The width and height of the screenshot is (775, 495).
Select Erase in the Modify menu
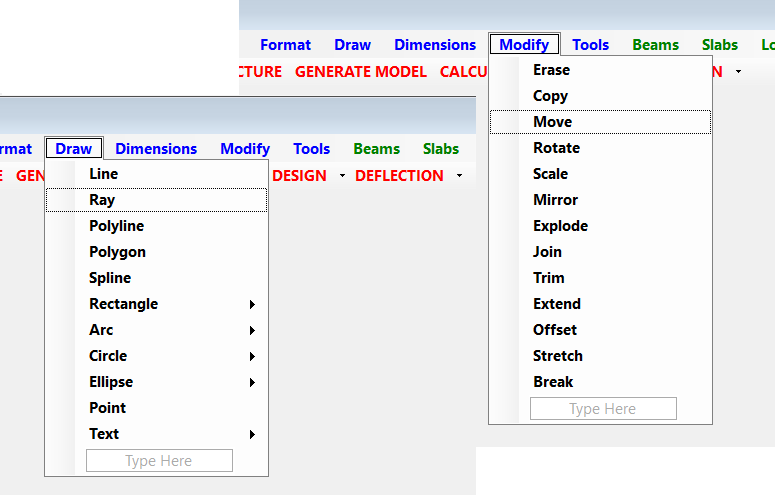[x=600, y=70]
